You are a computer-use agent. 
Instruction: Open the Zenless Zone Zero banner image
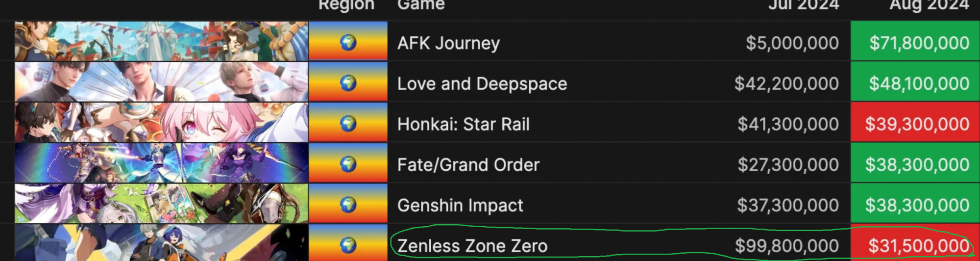(x=161, y=243)
